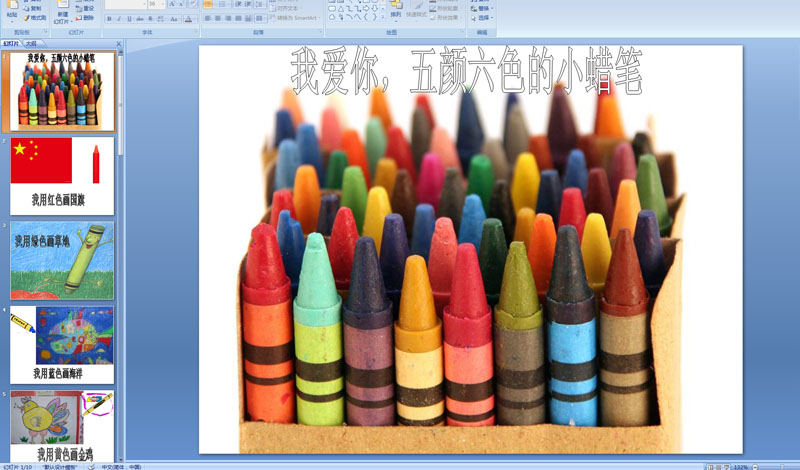Open character spacing dropdown

(160, 19)
